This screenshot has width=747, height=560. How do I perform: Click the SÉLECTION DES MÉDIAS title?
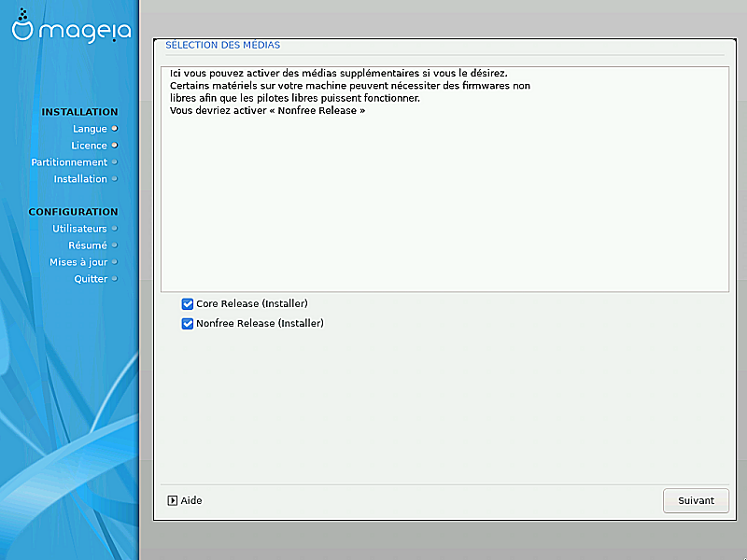[x=222, y=45]
